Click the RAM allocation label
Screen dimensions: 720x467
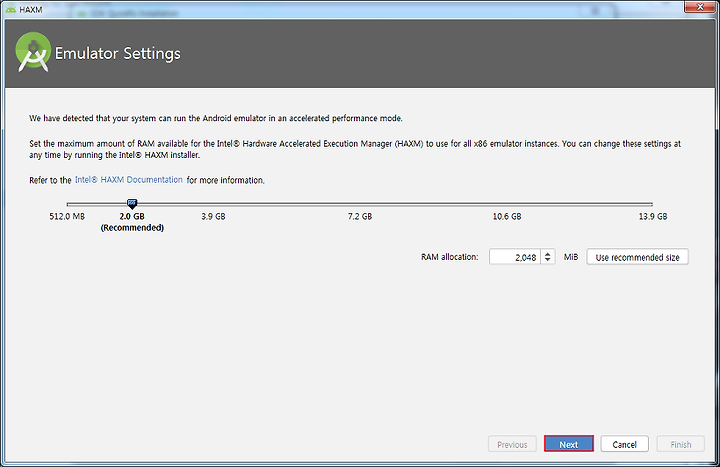(x=450, y=257)
